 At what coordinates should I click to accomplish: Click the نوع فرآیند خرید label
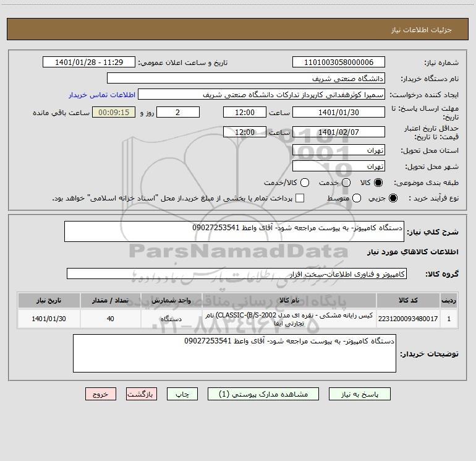pyautogui.click(x=433, y=198)
